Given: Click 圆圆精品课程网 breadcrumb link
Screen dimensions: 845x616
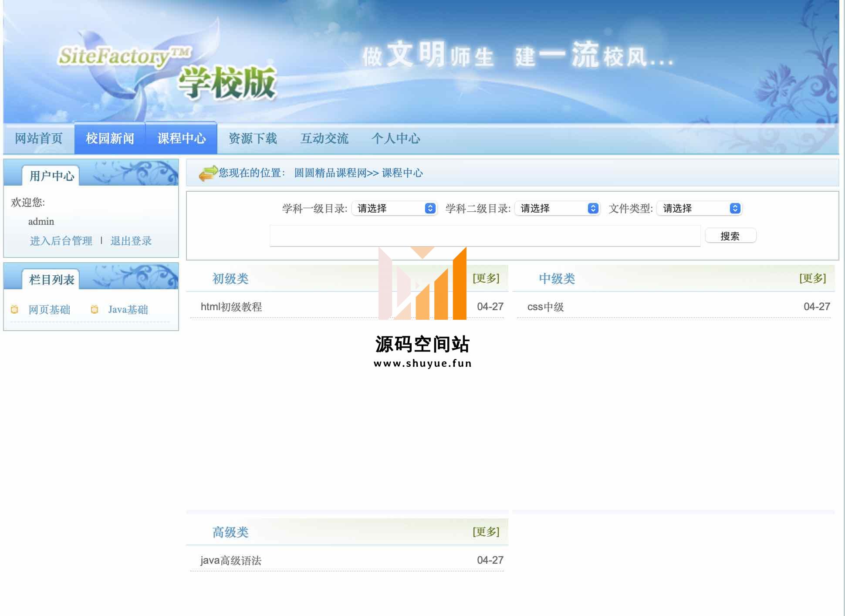Looking at the screenshot, I should [330, 173].
